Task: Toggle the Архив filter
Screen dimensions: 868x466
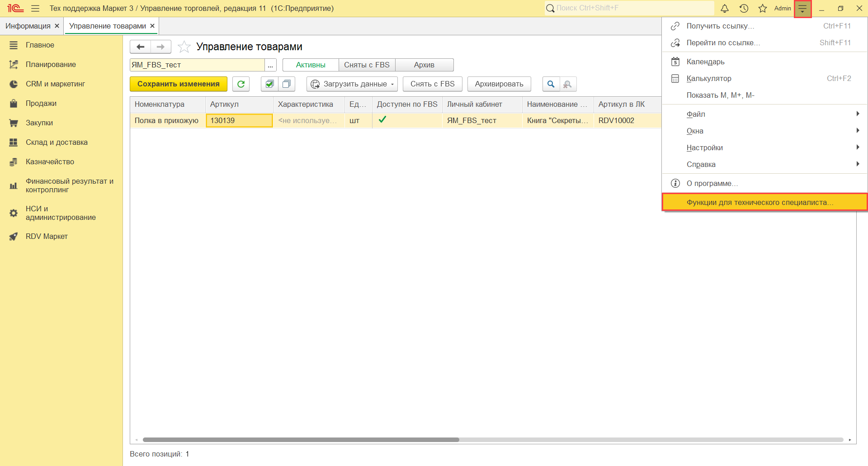Action: coord(424,65)
